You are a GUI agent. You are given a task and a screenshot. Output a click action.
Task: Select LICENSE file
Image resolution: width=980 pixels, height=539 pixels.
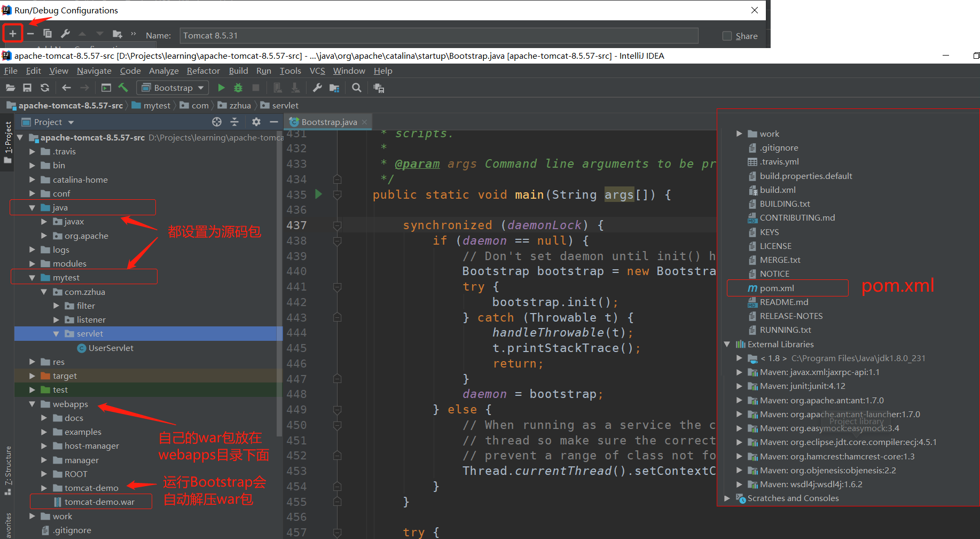point(775,246)
